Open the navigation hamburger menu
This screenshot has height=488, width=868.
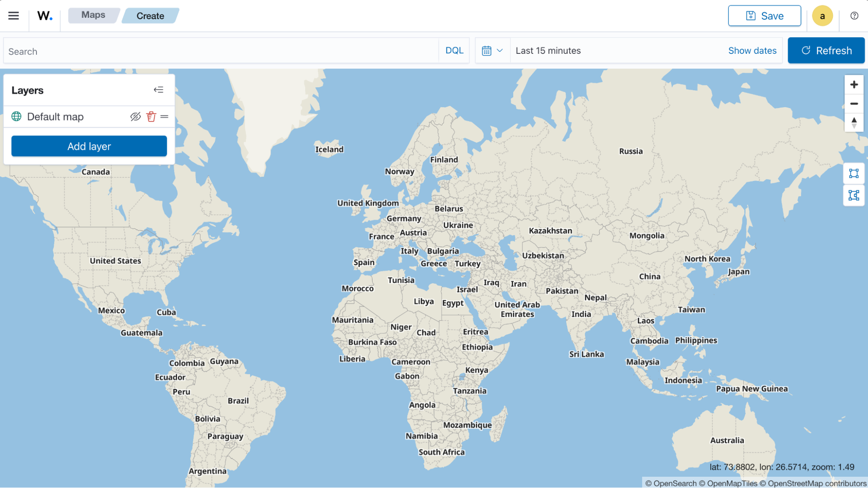pyautogui.click(x=13, y=16)
